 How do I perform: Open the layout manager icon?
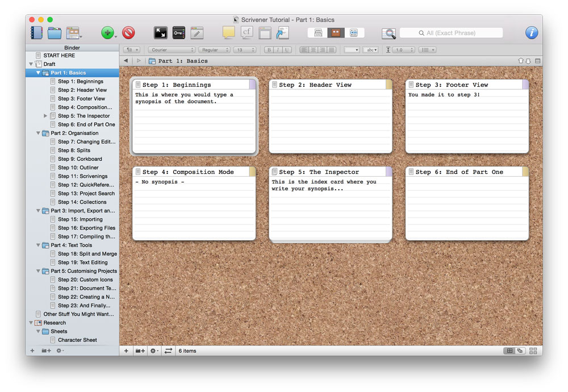point(73,32)
